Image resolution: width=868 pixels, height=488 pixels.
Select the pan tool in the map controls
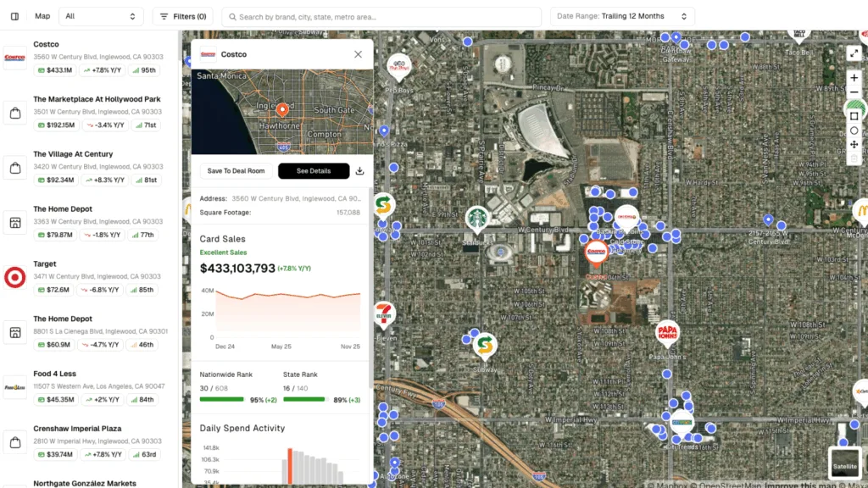854,144
